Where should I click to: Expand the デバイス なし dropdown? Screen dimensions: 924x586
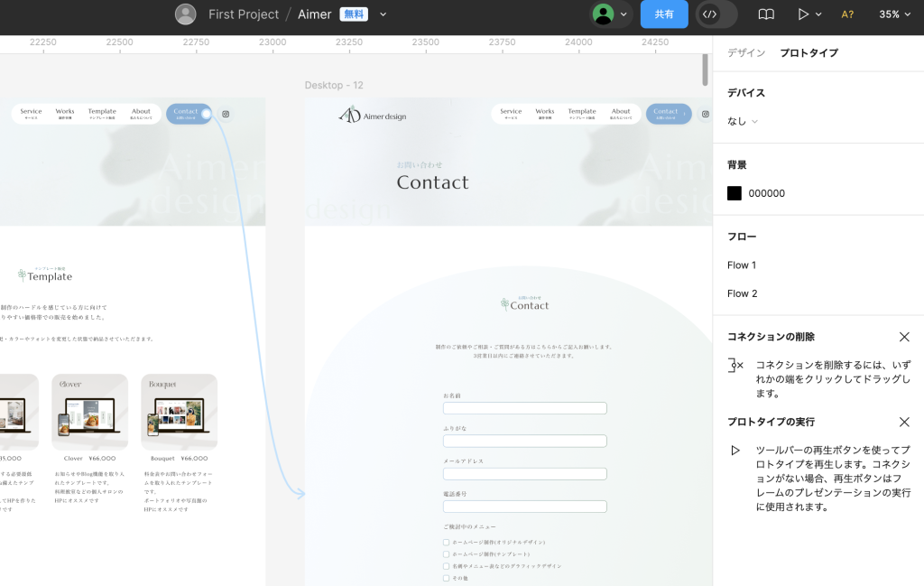coord(743,121)
